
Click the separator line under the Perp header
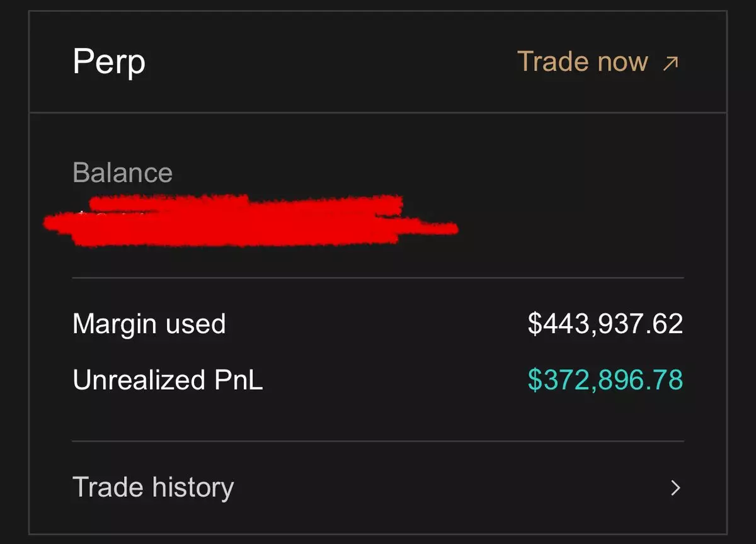pyautogui.click(x=378, y=113)
